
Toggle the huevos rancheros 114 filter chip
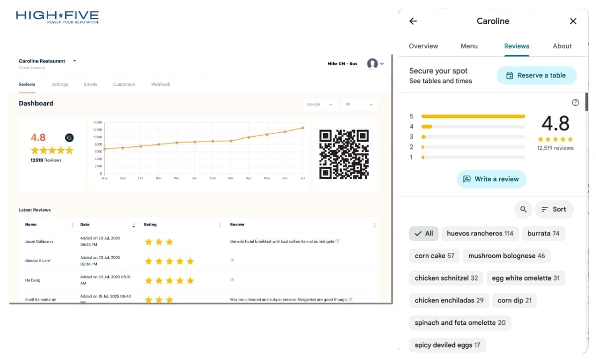[x=480, y=233]
